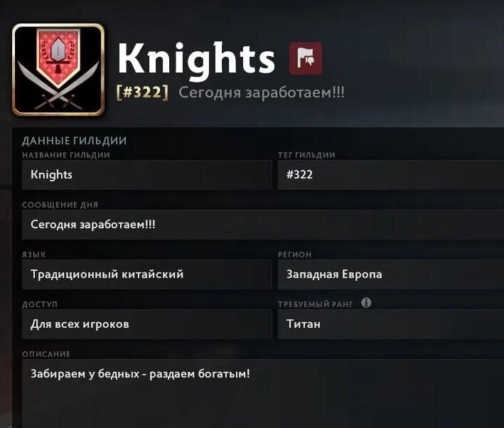
Task: Expand the Требуемый ранг dropdown showing Титан
Action: 390,324
